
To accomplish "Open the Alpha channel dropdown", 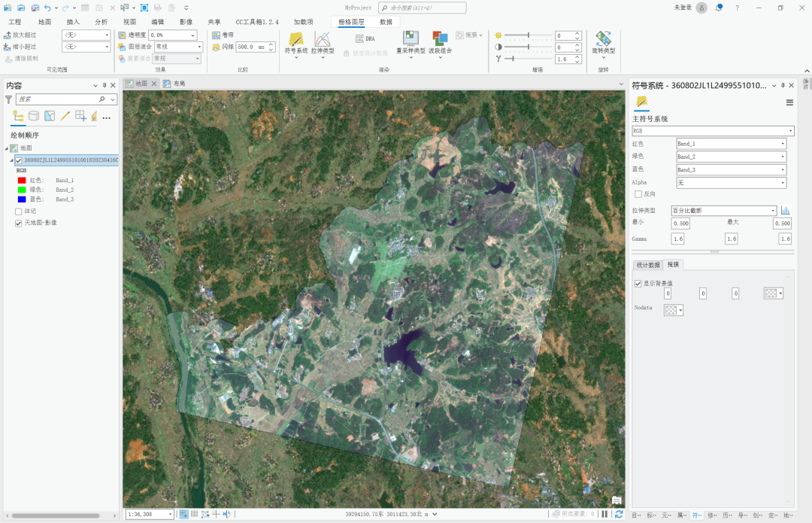I will click(732, 182).
